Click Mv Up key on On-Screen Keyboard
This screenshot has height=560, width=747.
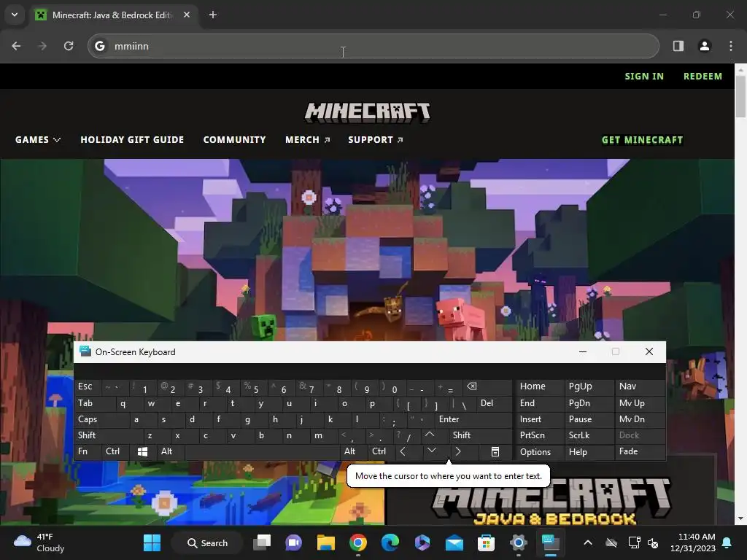pos(640,403)
